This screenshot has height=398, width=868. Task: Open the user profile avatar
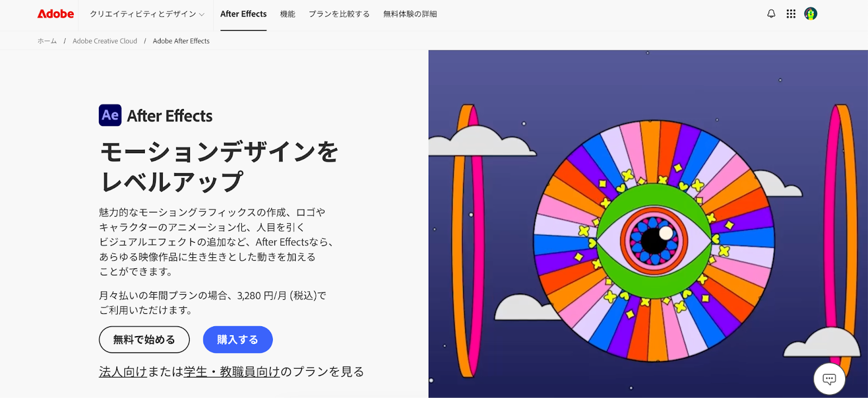click(x=810, y=14)
